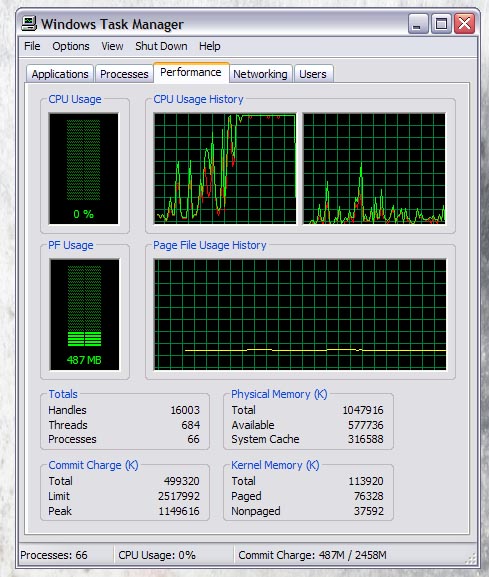The height and width of the screenshot is (577, 489).
Task: Maximize the Task Manager window
Action: coord(441,24)
